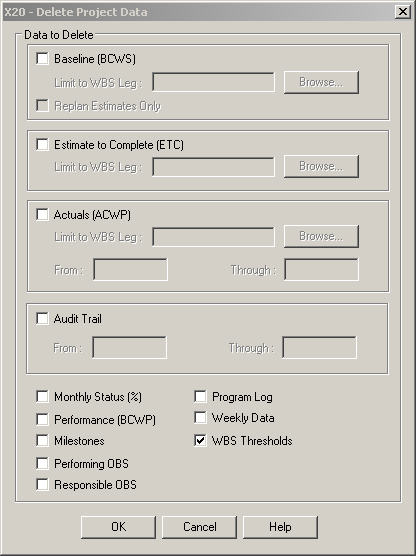
Task: Toggle the Audit Trail checkbox
Action: 42,318
